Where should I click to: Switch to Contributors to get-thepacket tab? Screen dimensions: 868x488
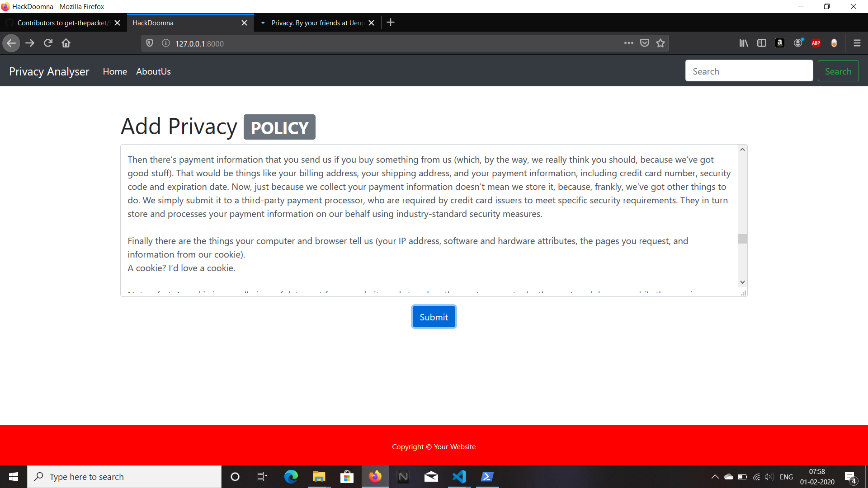click(x=62, y=23)
